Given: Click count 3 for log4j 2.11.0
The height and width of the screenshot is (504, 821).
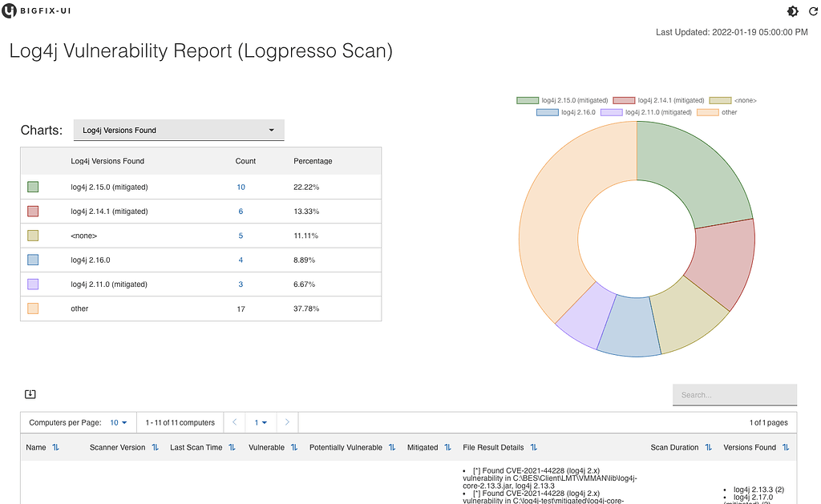Looking at the screenshot, I should point(241,284).
